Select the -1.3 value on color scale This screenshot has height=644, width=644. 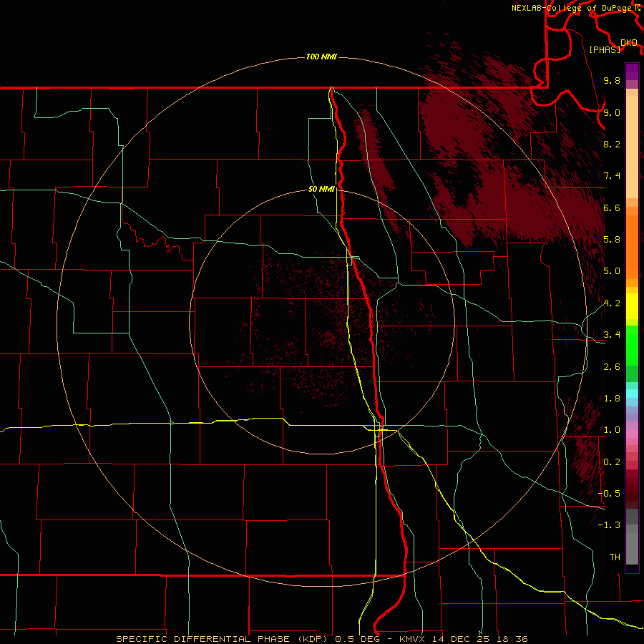(609, 525)
